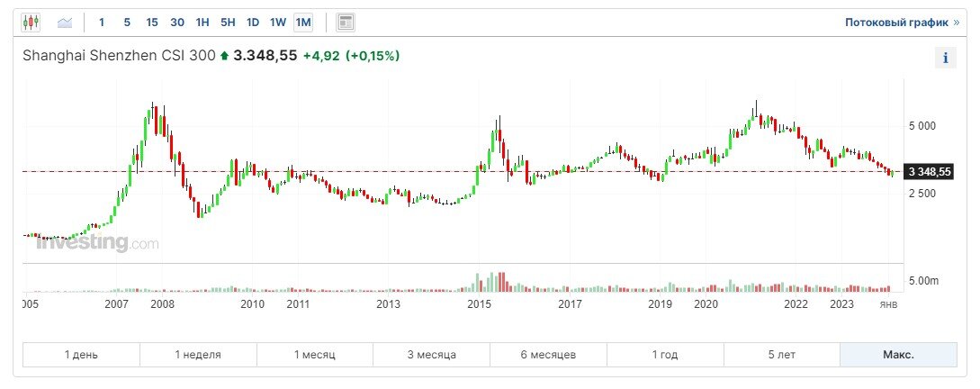Select the Макс. range tab
Image resolution: width=980 pixels, height=389 pixels.
(x=899, y=355)
